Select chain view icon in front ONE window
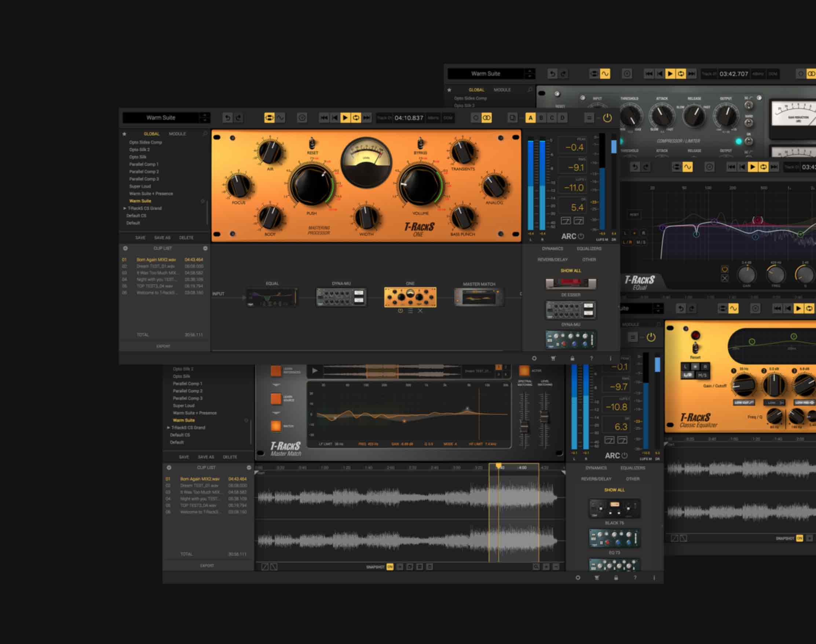 269,118
